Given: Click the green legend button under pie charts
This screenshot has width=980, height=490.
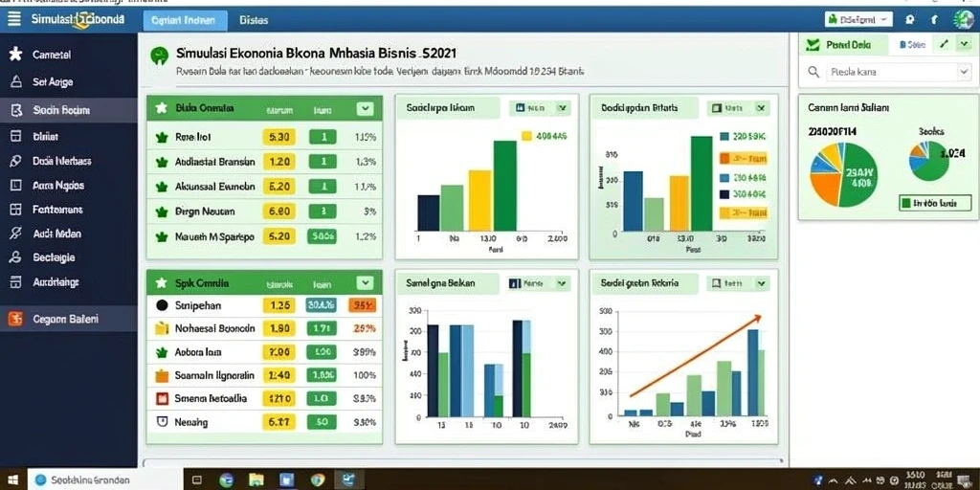Looking at the screenshot, I should pos(935,203).
